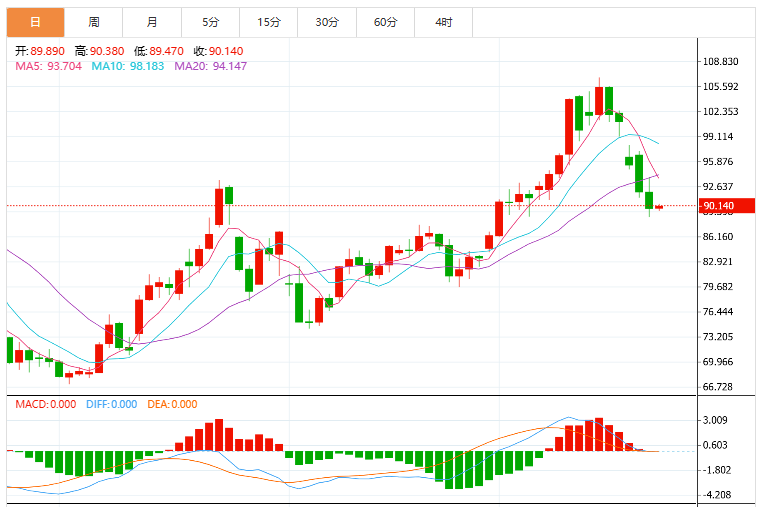Switch to the 周 weekly tab
763x507 pixels.
pyautogui.click(x=94, y=22)
